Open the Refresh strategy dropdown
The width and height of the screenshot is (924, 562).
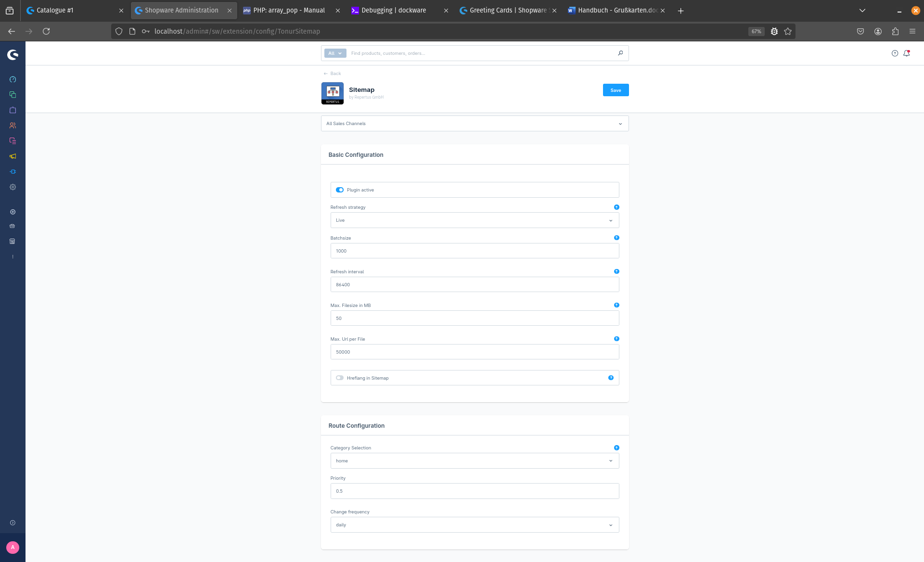pyautogui.click(x=475, y=220)
